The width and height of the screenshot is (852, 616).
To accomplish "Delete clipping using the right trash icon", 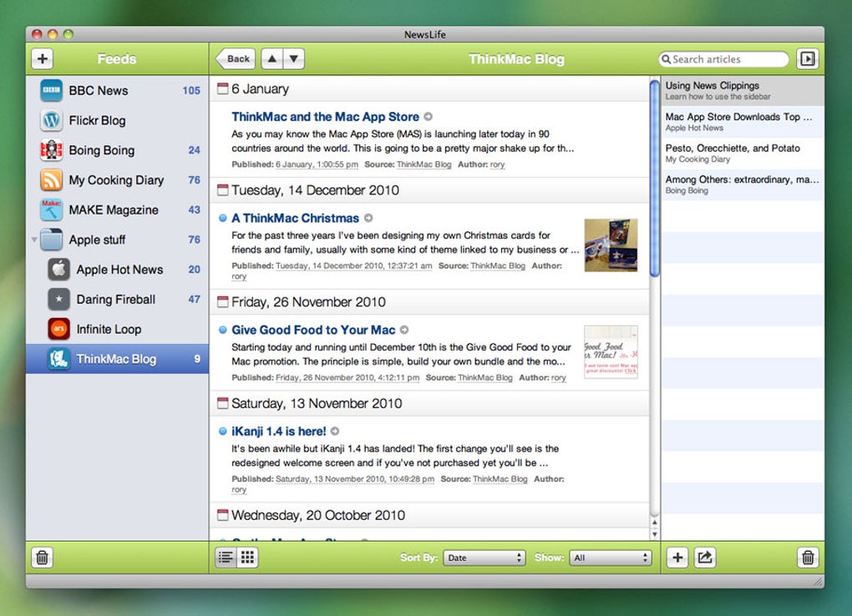I will (808, 558).
